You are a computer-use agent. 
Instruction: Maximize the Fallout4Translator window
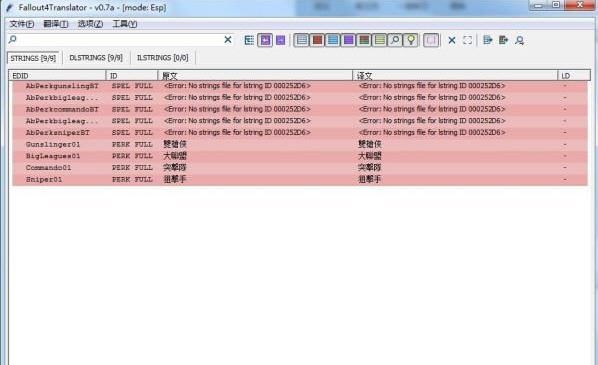tap(556, 5)
